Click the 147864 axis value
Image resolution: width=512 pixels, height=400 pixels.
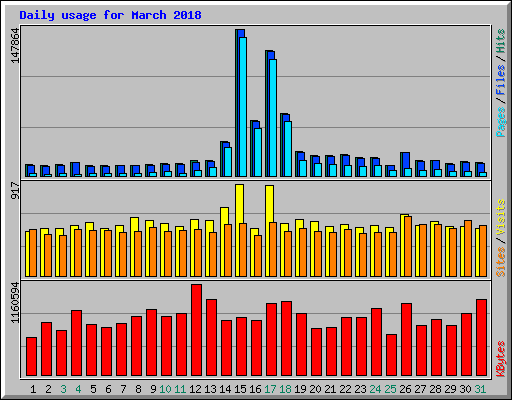(15, 46)
